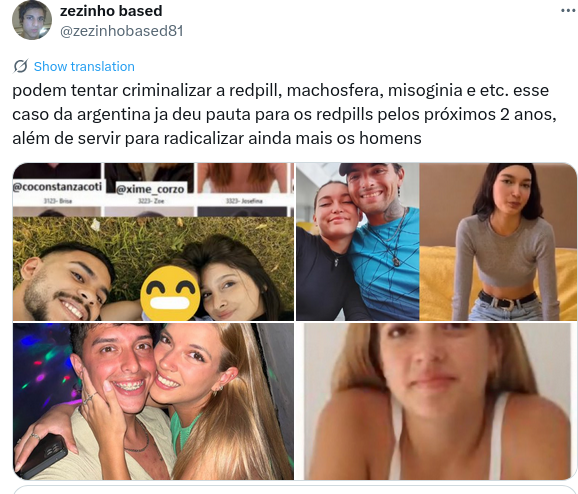The height and width of the screenshot is (494, 578).
Task: Visit the @zezinhobased81 handle
Action: tap(122, 31)
